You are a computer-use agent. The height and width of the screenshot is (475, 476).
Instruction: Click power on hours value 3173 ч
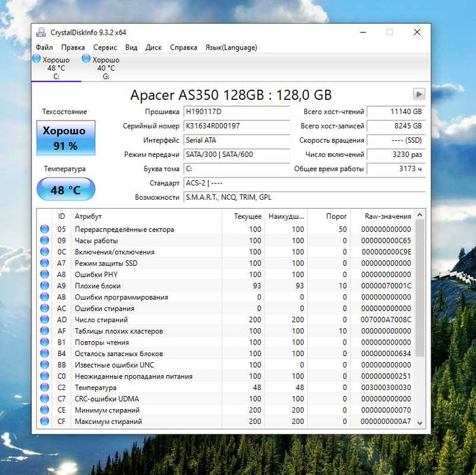pos(396,169)
